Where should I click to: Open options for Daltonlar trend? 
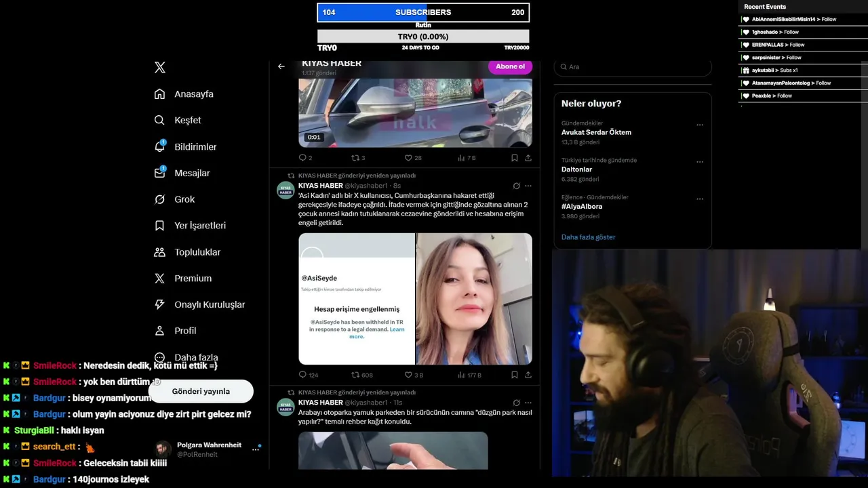pos(700,162)
